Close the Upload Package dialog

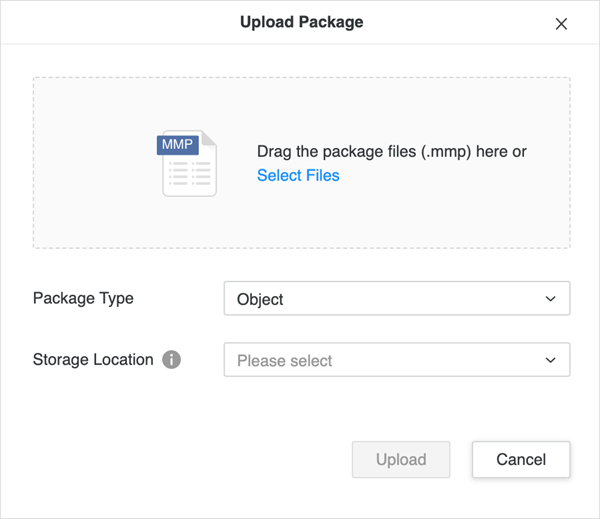[x=561, y=24]
